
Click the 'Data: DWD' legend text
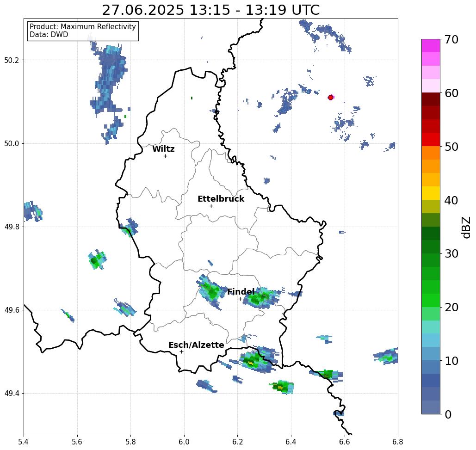(49, 35)
